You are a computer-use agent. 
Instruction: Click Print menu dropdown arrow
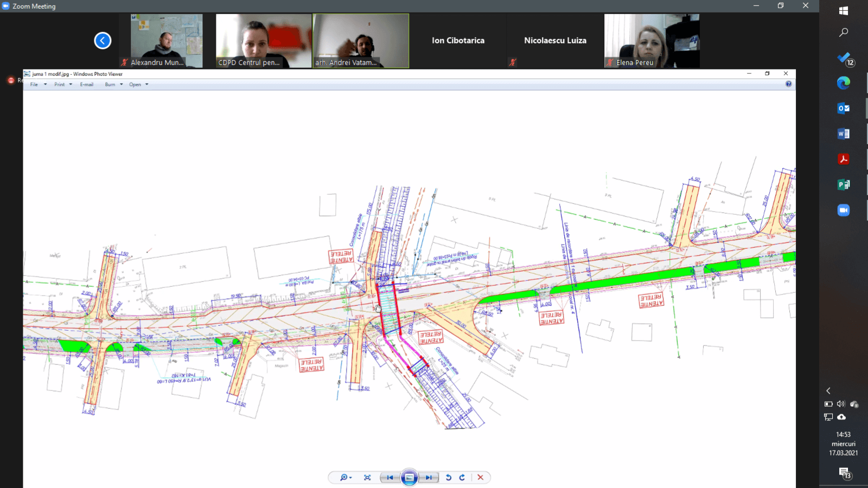tap(71, 85)
